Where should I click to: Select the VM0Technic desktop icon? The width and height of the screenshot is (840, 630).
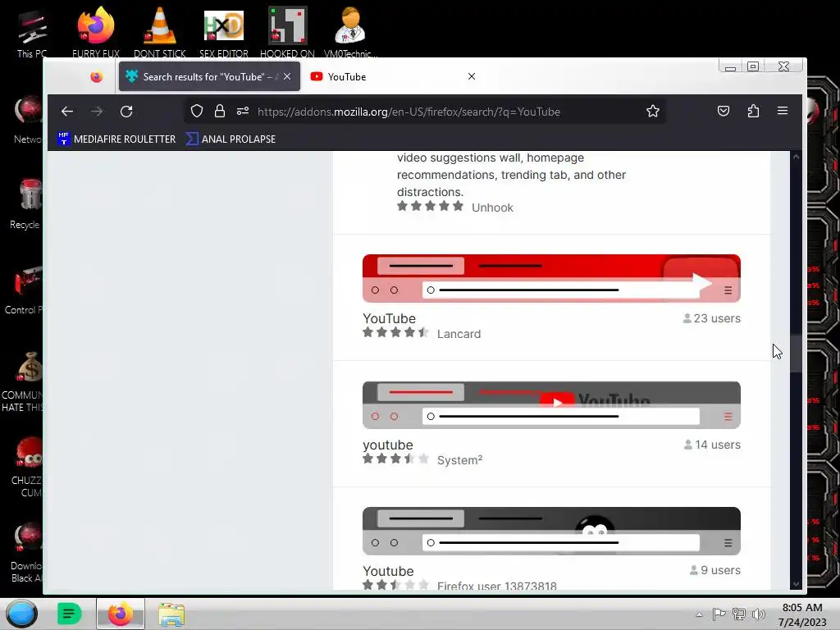pos(350,32)
